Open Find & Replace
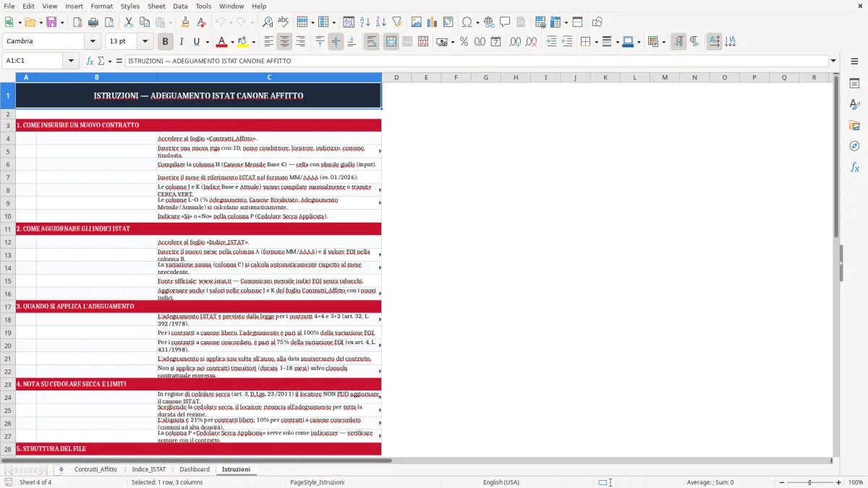 click(x=268, y=22)
